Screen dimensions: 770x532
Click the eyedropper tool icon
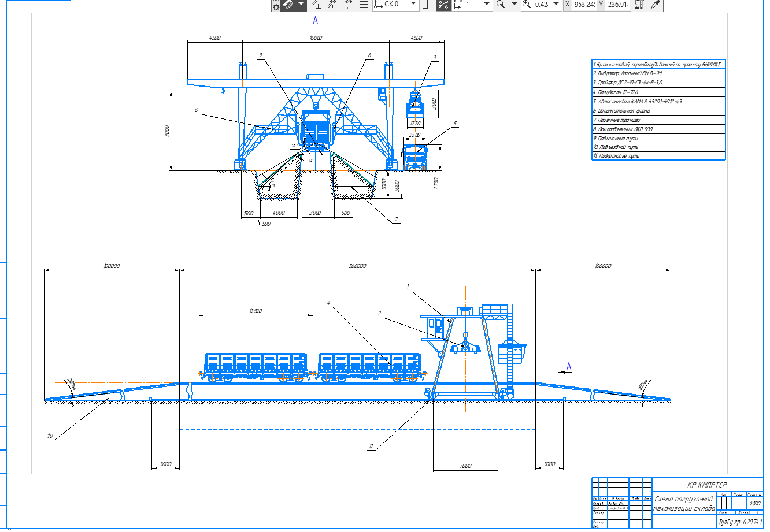click(x=656, y=5)
